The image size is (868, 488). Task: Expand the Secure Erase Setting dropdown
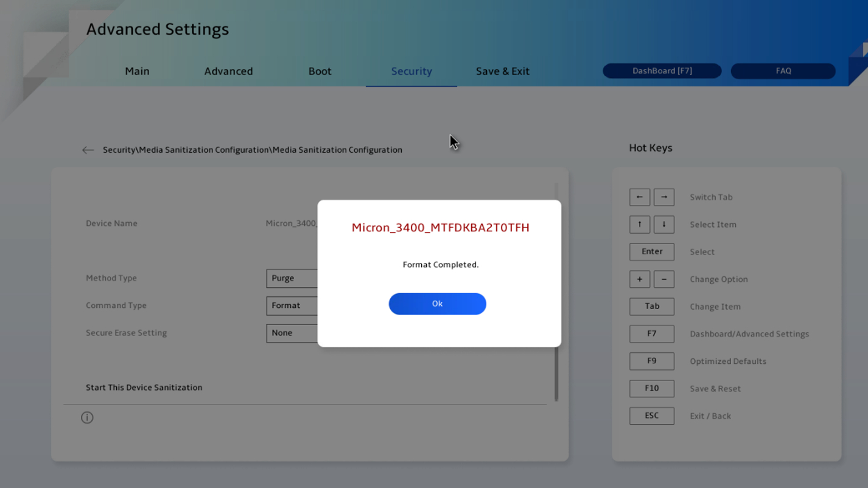pyautogui.click(x=292, y=333)
